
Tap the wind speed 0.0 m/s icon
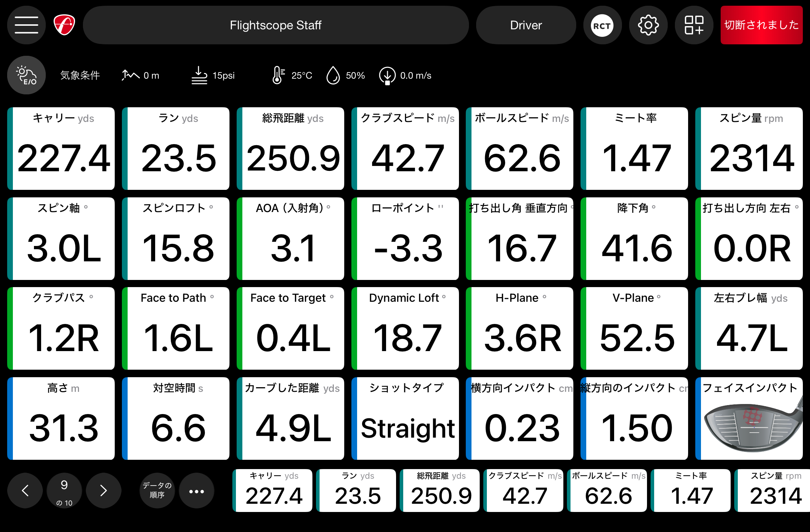pos(387,75)
